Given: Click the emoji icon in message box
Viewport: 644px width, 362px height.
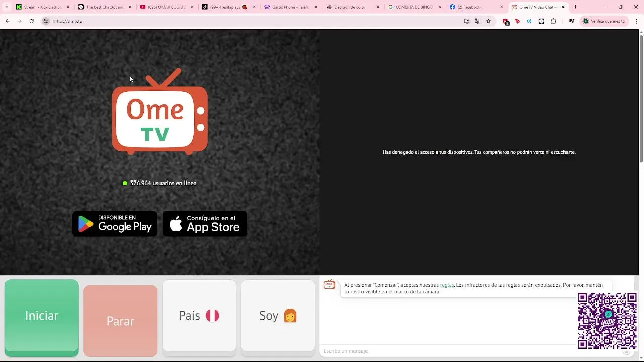Looking at the screenshot, I should pyautogui.click(x=626, y=351).
